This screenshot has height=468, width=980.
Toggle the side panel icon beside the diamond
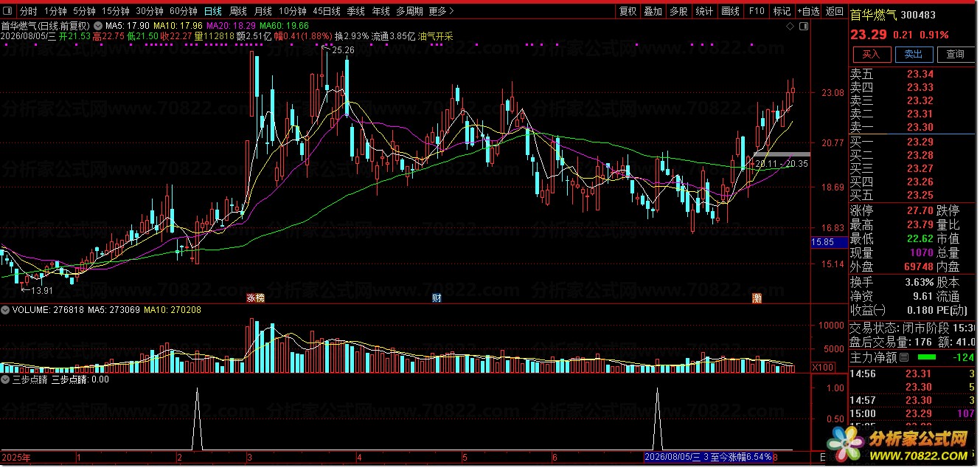tap(804, 26)
